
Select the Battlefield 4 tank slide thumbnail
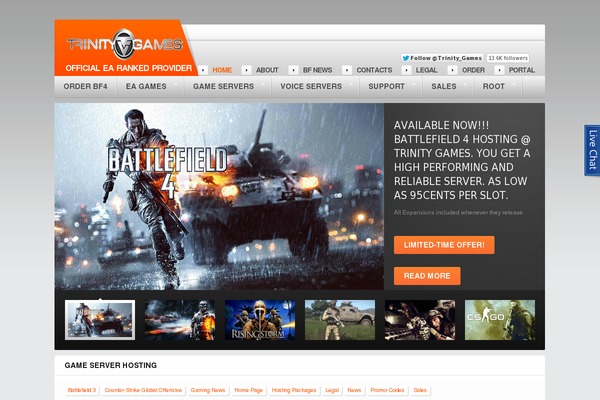click(x=100, y=320)
